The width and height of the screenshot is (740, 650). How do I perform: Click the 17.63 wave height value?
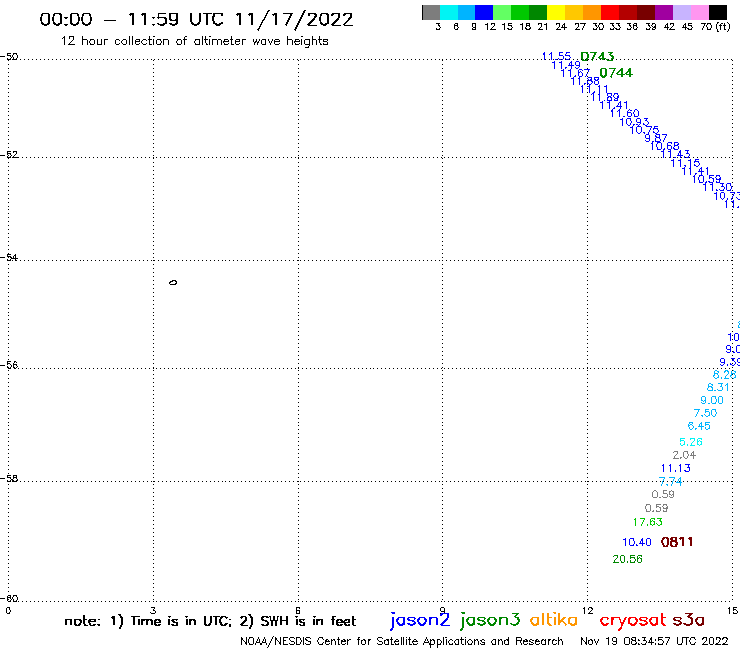[648, 522]
